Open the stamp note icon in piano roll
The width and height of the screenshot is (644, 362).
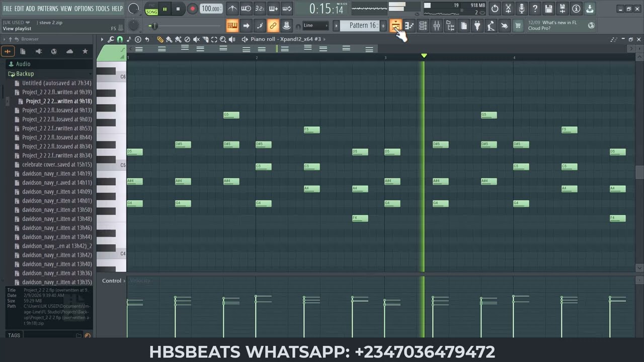[129, 39]
